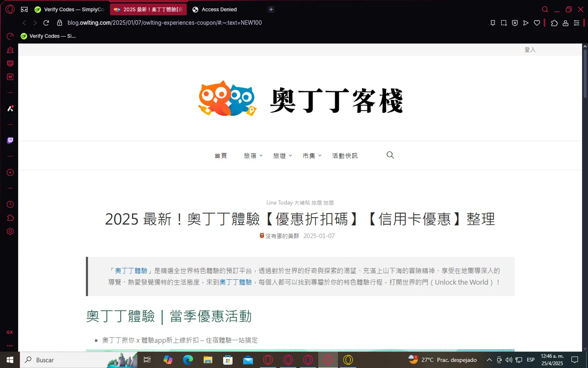Open Microsoft Edge from the taskbar

point(188,360)
